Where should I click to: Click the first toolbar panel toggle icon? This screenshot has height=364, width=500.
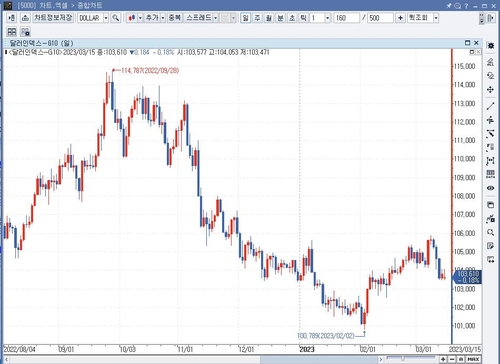pos(12,18)
